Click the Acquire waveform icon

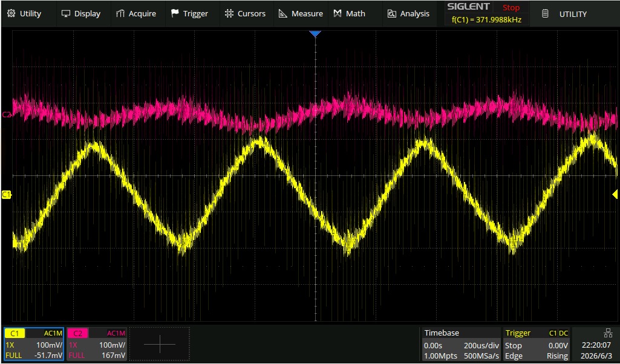[x=120, y=14]
